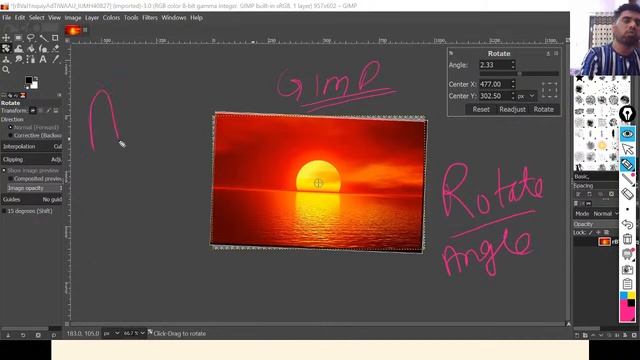This screenshot has height=360, width=640.
Task: Select the active Rotate transform tool
Action: pos(6,49)
